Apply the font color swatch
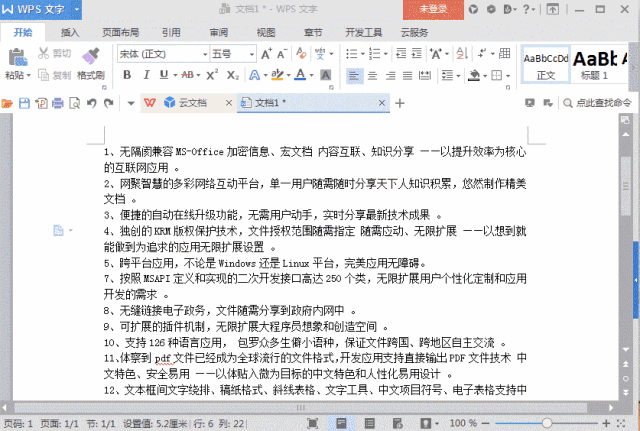Screen dimensions: 640x431 [300, 75]
